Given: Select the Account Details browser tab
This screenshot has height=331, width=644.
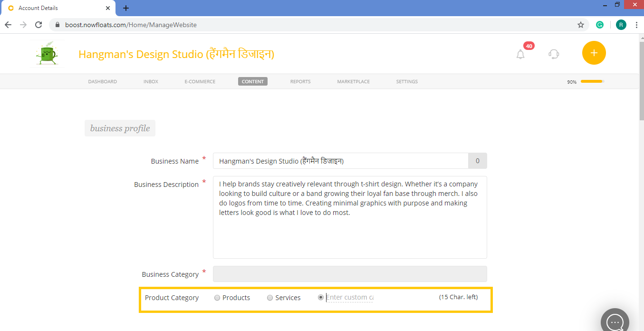Looking at the screenshot, I should point(58,8).
